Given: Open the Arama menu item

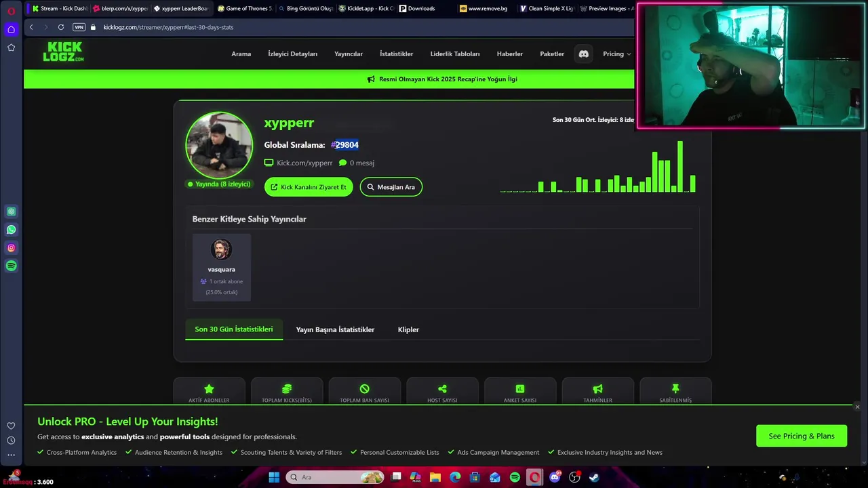Looking at the screenshot, I should point(241,54).
